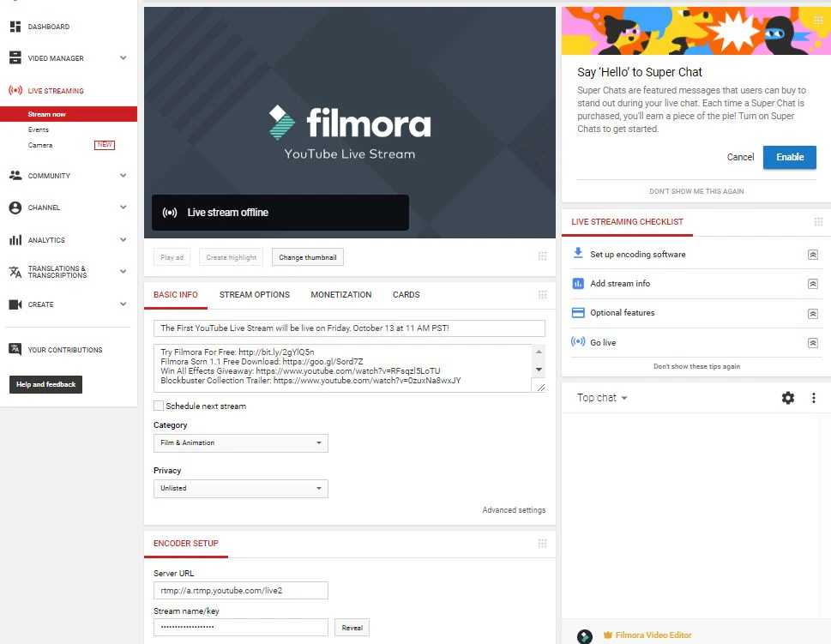Click the Community people icon
Screen dimensions: 831x644
[x=15, y=175]
